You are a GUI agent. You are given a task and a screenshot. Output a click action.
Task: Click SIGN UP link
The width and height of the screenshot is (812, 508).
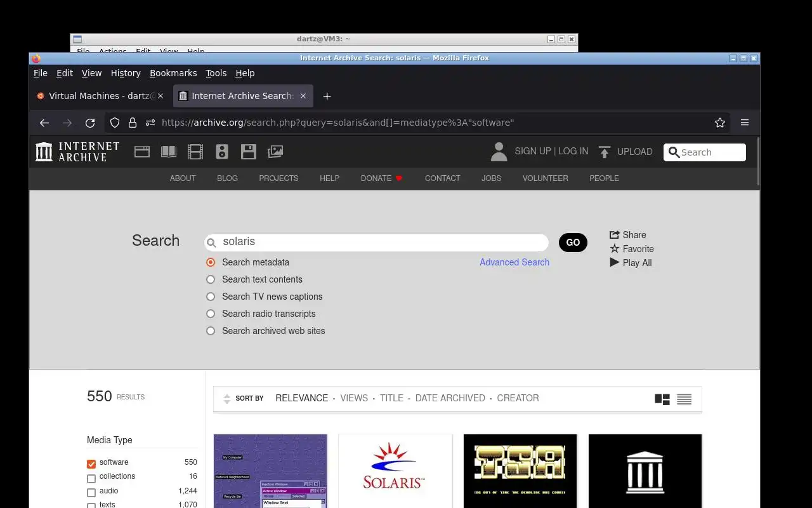[533, 151]
